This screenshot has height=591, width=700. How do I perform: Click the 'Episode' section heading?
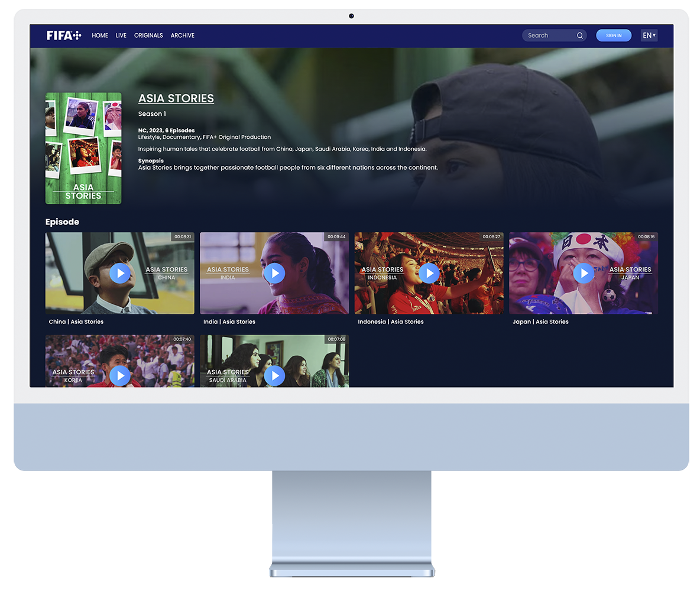[x=62, y=222]
